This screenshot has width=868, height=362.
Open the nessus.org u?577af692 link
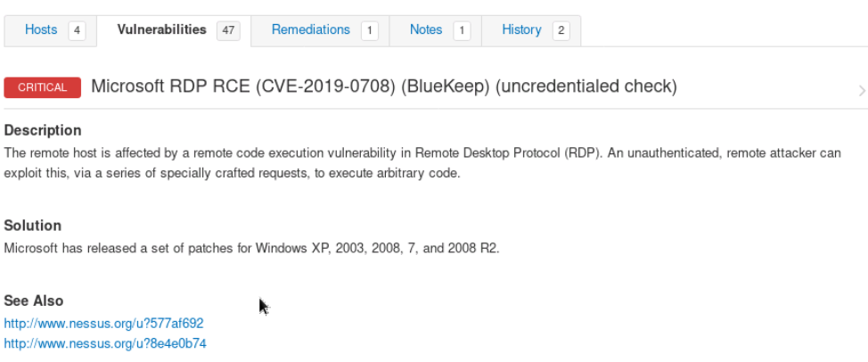tap(103, 323)
